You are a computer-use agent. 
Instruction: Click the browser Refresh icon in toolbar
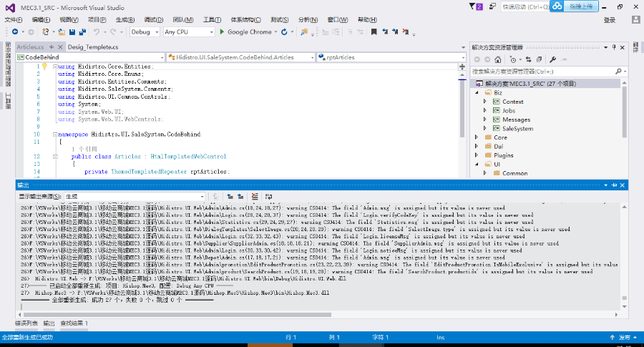click(284, 31)
